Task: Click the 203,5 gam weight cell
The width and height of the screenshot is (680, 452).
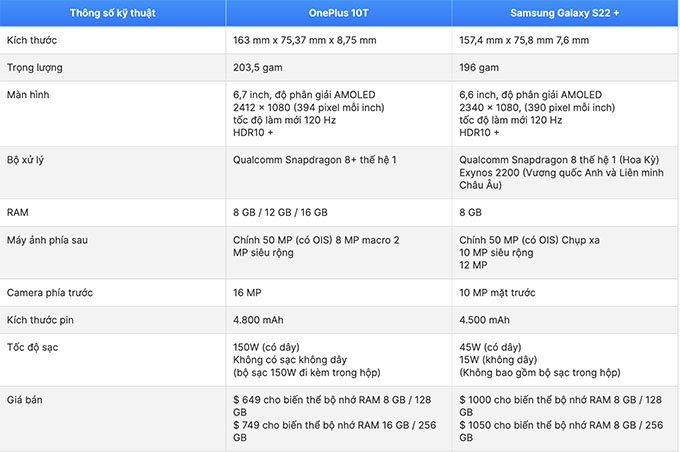Action: [x=258, y=68]
